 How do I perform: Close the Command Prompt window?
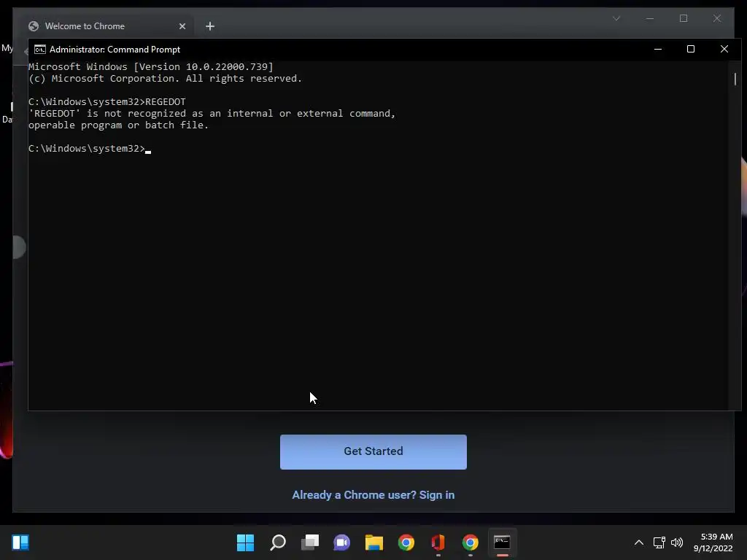pos(724,49)
